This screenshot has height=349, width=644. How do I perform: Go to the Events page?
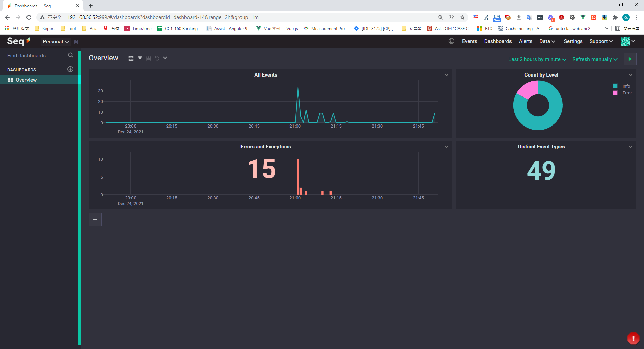tap(469, 41)
